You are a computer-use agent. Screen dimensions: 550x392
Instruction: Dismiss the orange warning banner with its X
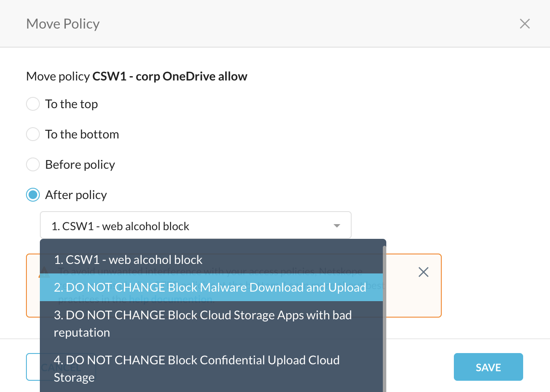click(423, 272)
